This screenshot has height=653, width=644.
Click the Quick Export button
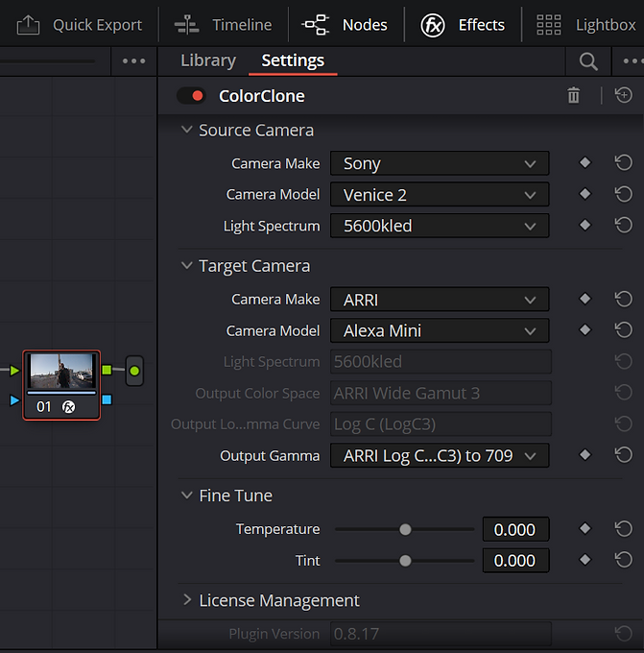80,25
